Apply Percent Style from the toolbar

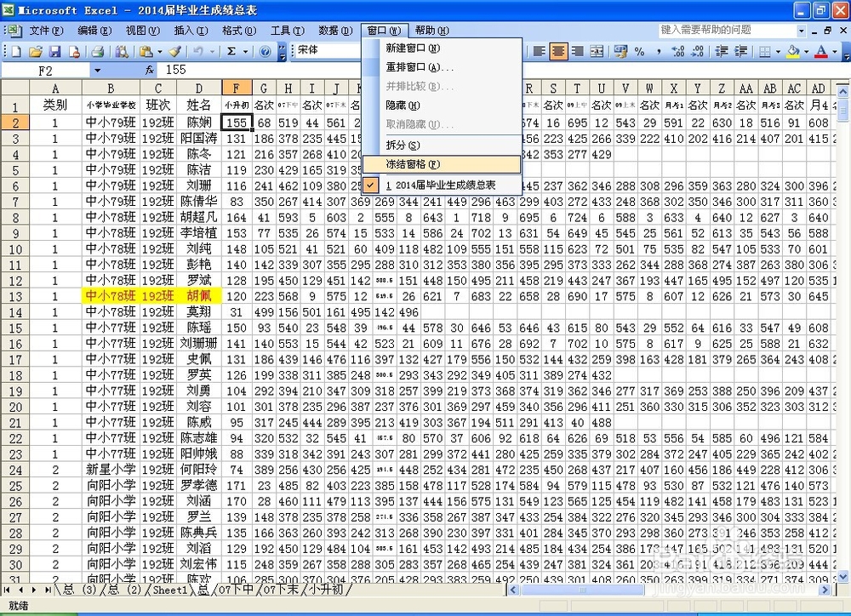pos(640,52)
